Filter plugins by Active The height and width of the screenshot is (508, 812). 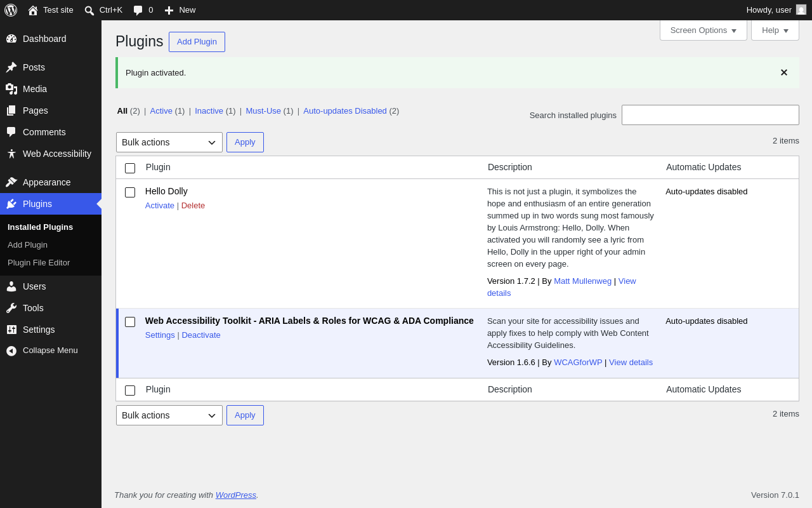(161, 110)
